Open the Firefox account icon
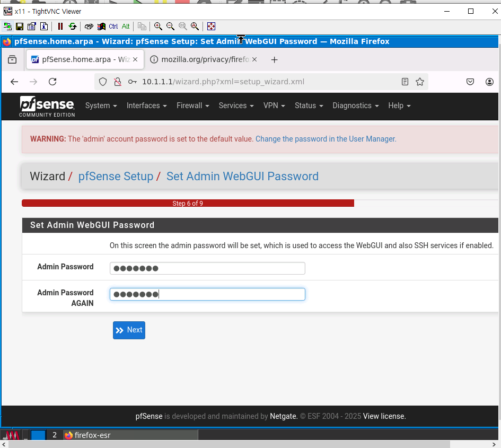 tap(489, 82)
